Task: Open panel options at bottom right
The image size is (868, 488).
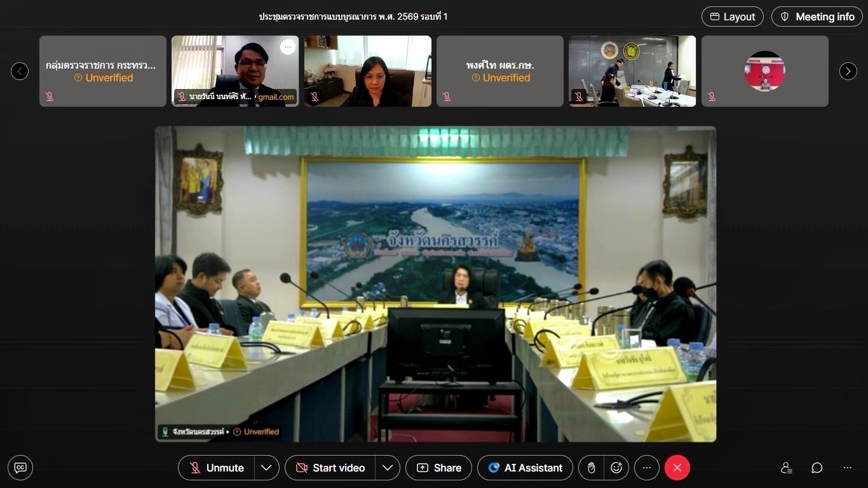Action: pos(847,468)
